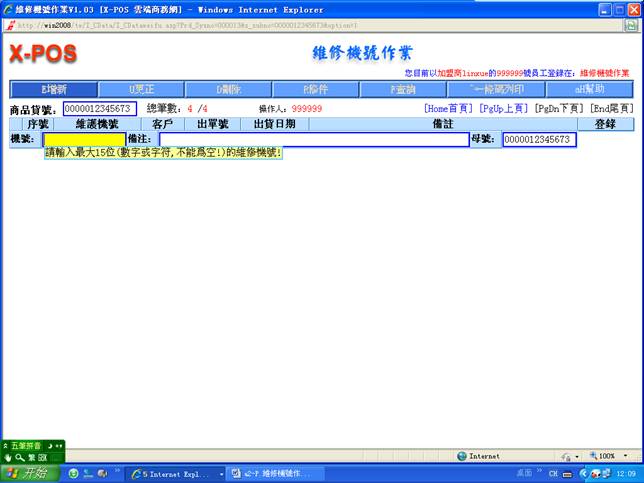The width and height of the screenshot is (644, 483).
Task: Click the [Home首頁] navigation link
Action: click(448, 108)
